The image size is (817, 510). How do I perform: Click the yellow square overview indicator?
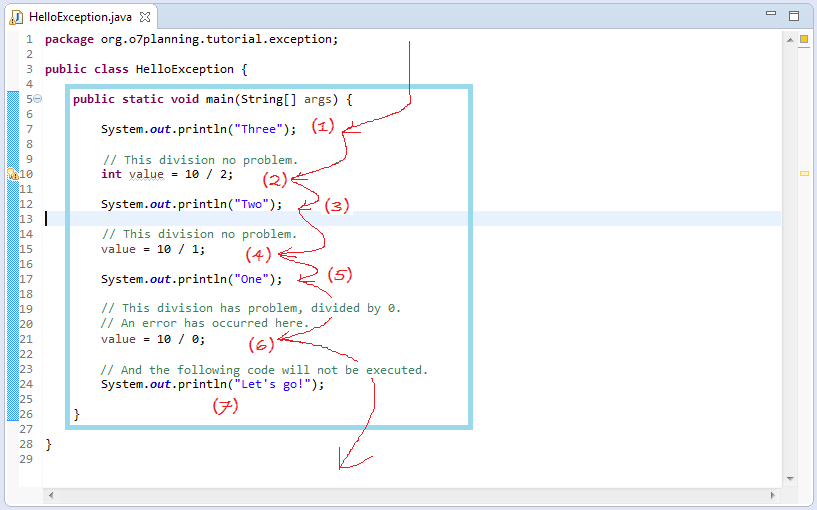pyautogui.click(x=804, y=39)
